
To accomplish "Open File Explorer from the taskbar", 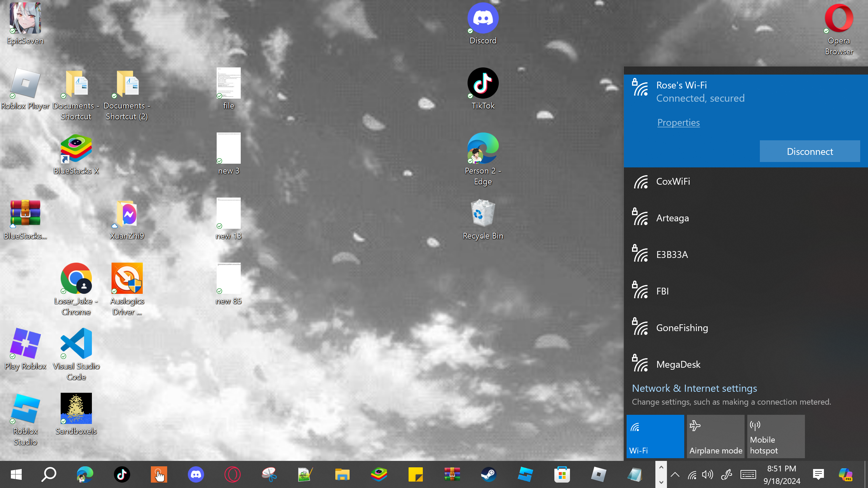I will (342, 474).
